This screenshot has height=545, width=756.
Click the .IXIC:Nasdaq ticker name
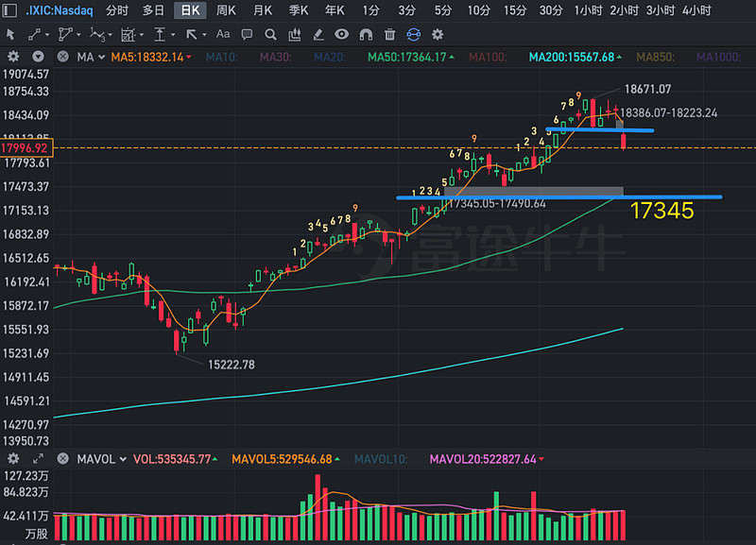(60, 10)
